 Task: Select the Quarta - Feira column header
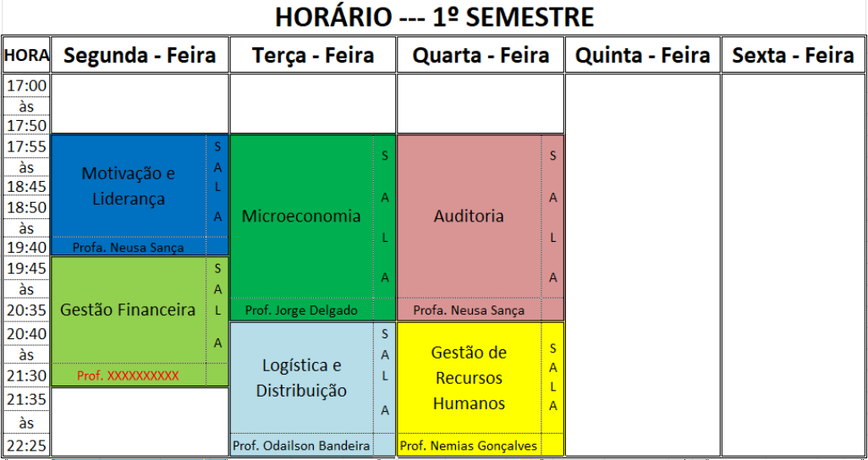click(481, 56)
